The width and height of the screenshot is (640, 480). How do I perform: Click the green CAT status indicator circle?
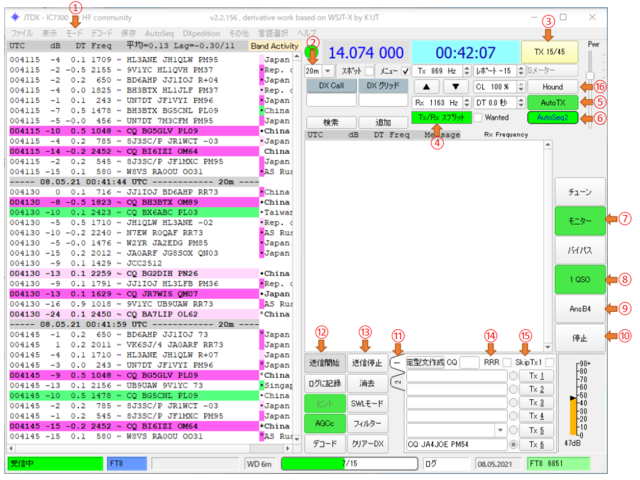click(x=311, y=53)
